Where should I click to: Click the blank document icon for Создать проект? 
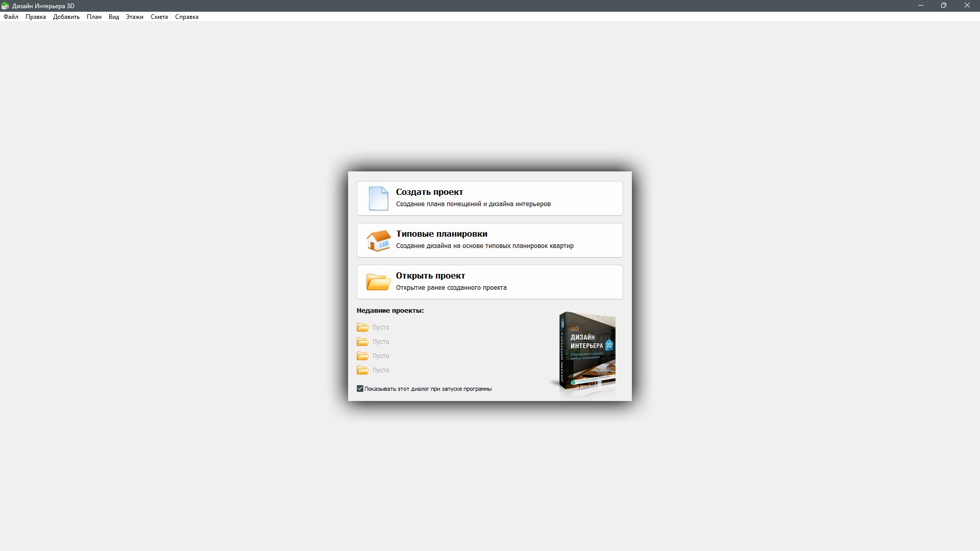pyautogui.click(x=378, y=198)
